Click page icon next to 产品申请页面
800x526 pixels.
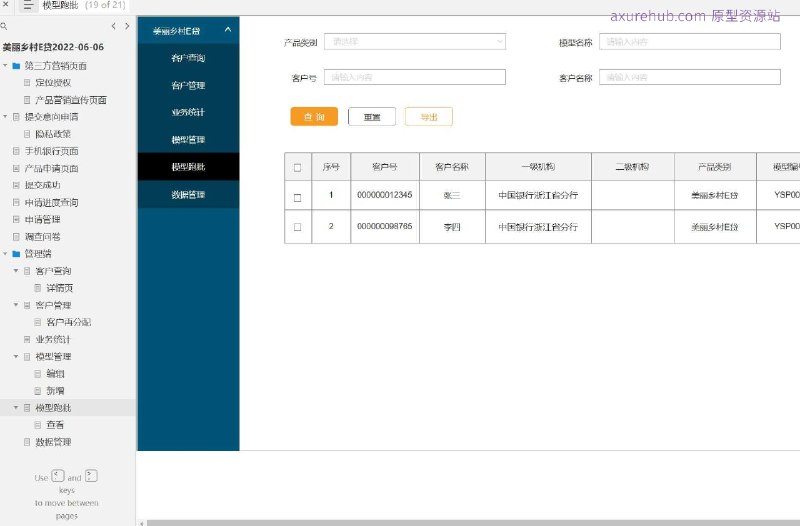coord(16,168)
